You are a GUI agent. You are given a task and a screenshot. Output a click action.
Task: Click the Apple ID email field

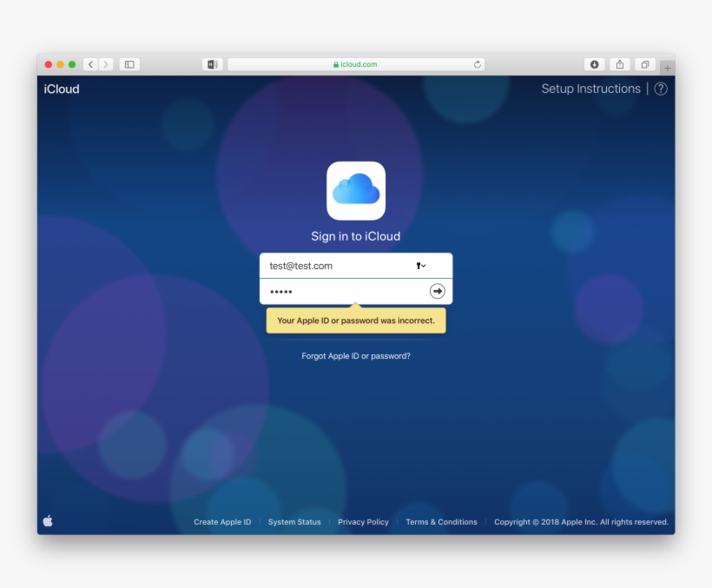(356, 266)
